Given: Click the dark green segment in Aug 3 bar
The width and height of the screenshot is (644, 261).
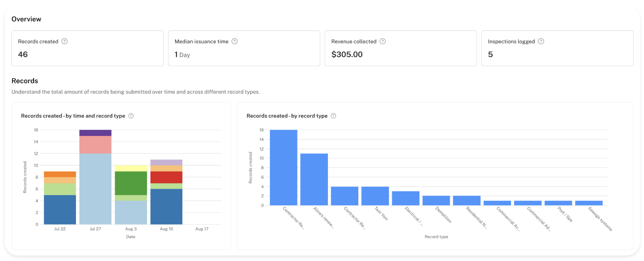Looking at the screenshot, I should point(131,183).
